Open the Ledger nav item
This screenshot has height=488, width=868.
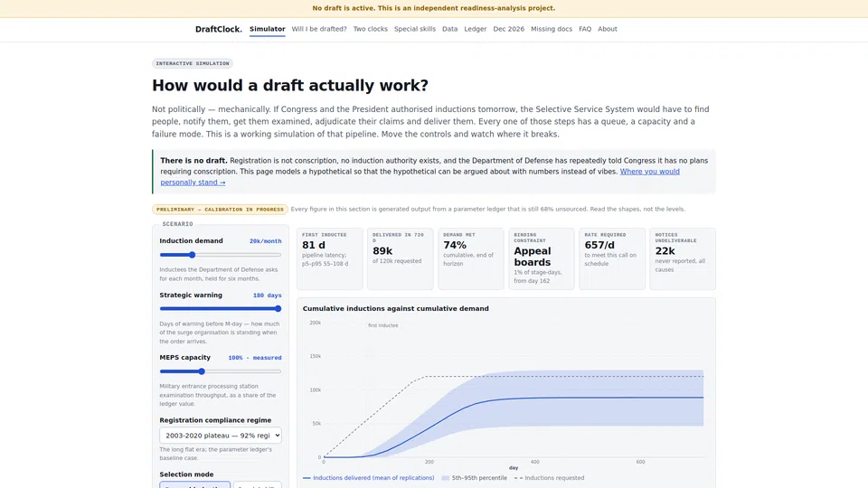point(475,29)
